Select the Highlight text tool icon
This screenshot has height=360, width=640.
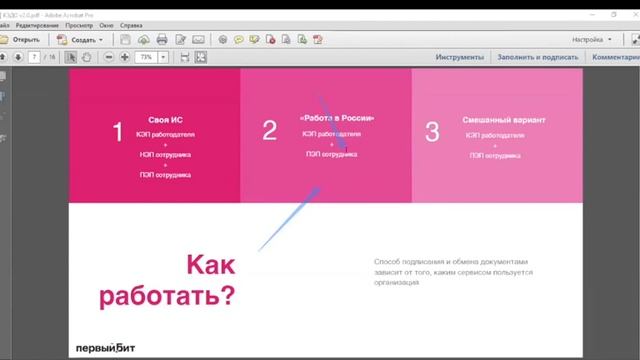coord(254,40)
